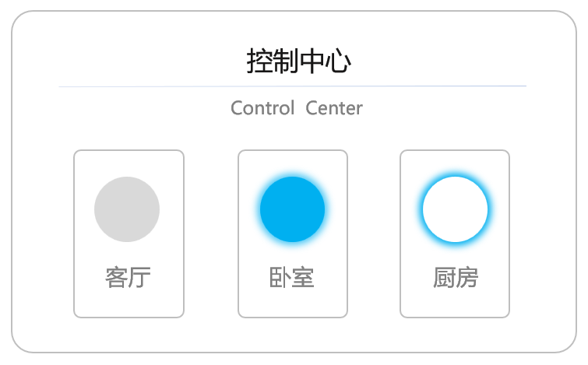Click the 卧室 text label
The height and width of the screenshot is (365, 588).
pyautogui.click(x=292, y=278)
